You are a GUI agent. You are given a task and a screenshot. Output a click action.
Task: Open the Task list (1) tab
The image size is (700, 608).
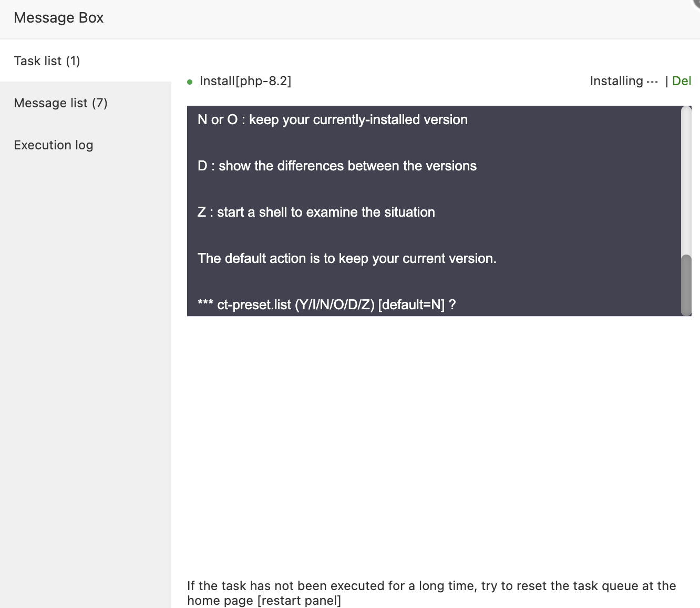tap(47, 61)
